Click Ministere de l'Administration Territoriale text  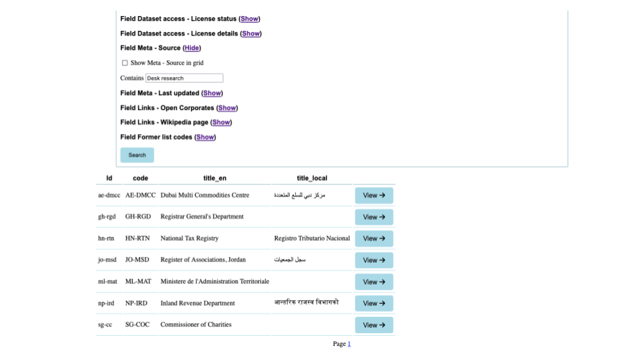[215, 282]
